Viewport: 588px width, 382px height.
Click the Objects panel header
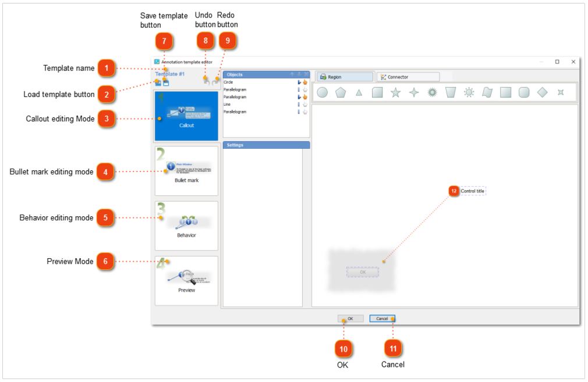[266, 74]
